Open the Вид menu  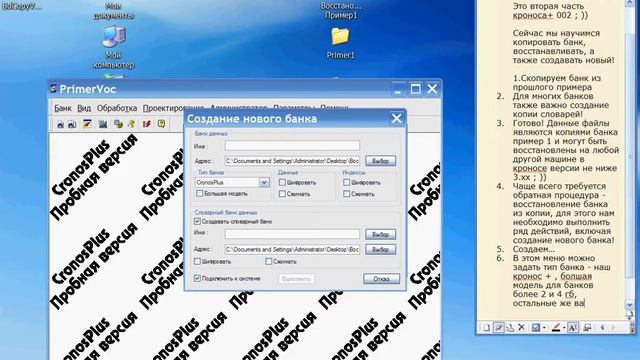click(84, 108)
